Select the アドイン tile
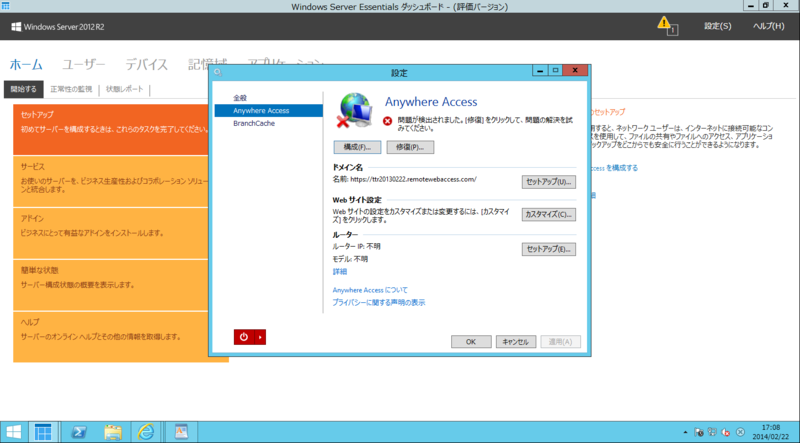The width and height of the screenshot is (800, 443). pos(111,233)
